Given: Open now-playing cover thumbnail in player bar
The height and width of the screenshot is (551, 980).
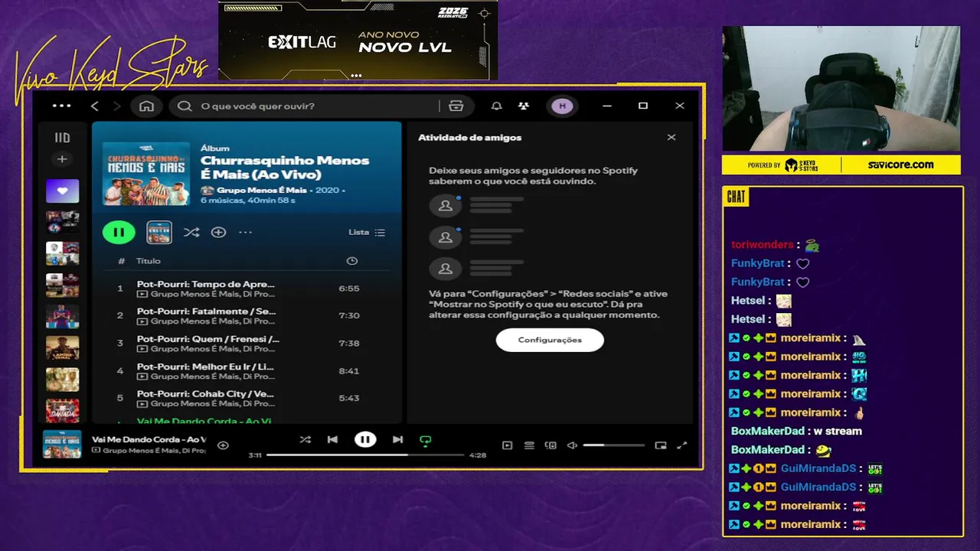Looking at the screenshot, I should [x=62, y=445].
